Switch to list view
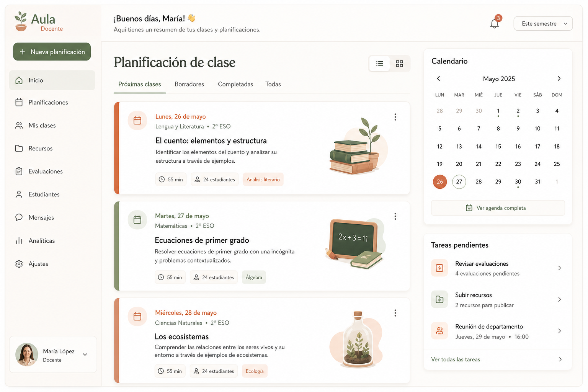This screenshot has height=392, width=588. 379,64
